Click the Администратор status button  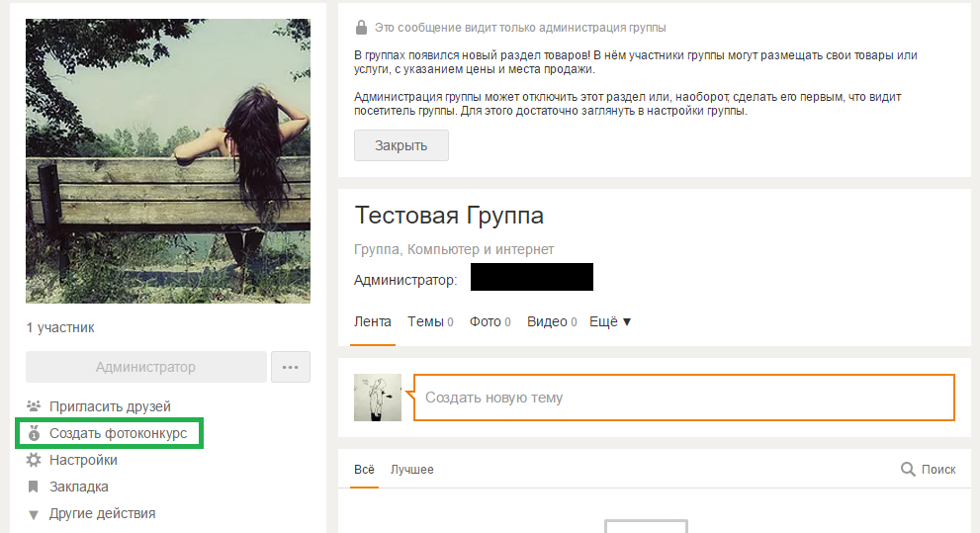(145, 367)
